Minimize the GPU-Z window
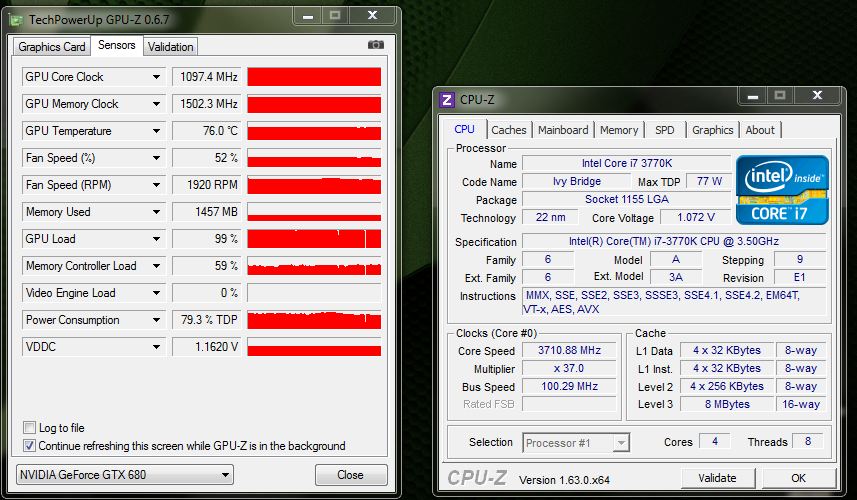 pos(308,16)
